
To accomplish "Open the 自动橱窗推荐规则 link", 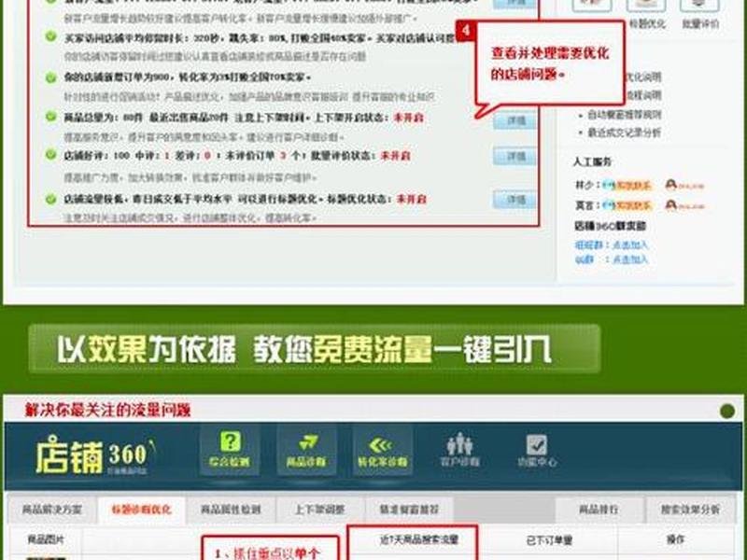I will pyautogui.click(x=624, y=115).
